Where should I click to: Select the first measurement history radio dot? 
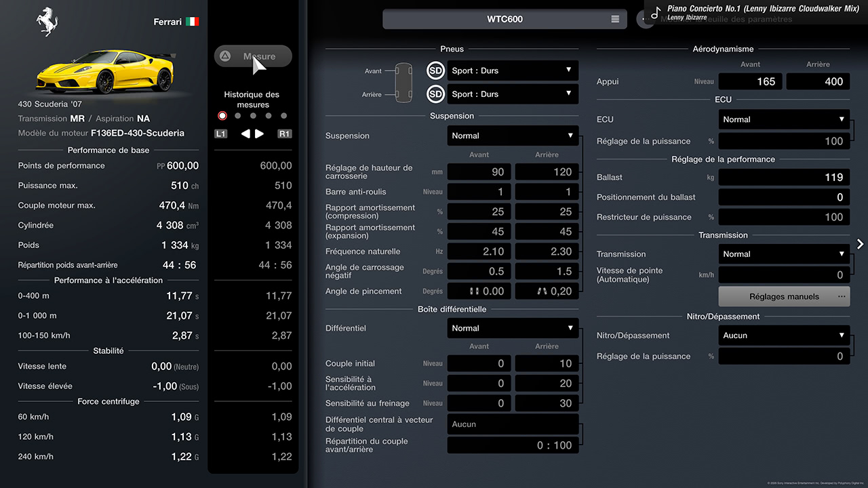pyautogui.click(x=222, y=116)
